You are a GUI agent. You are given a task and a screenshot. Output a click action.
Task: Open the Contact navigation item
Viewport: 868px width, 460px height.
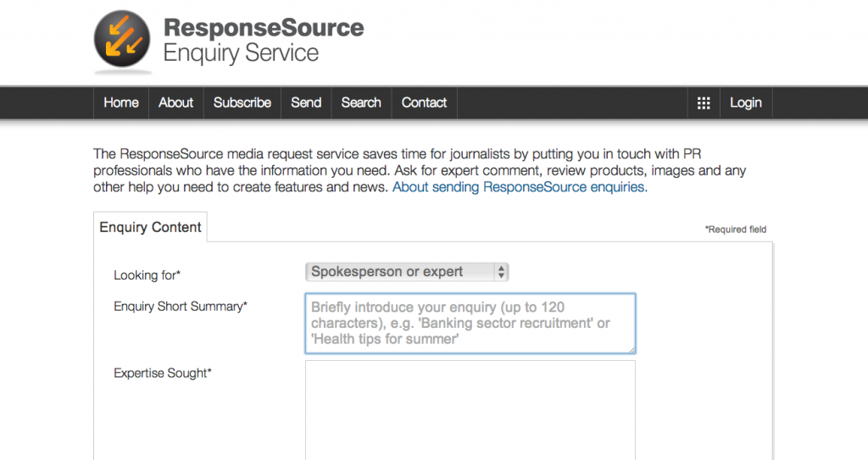click(x=424, y=103)
